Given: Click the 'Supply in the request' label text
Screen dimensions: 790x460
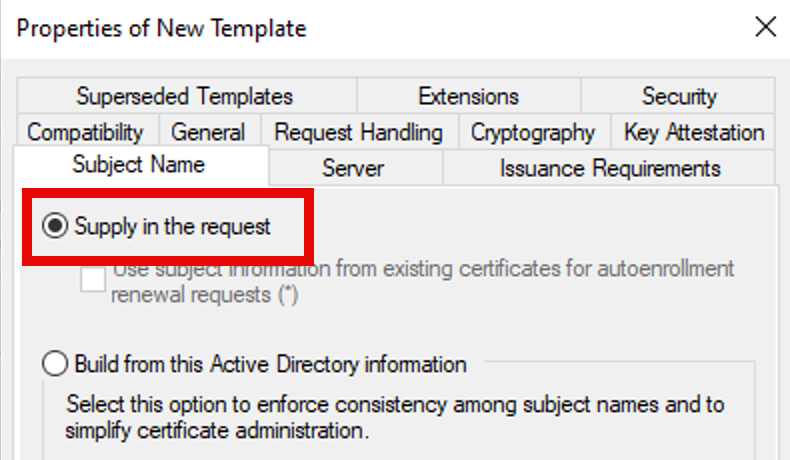Looking at the screenshot, I should (172, 227).
